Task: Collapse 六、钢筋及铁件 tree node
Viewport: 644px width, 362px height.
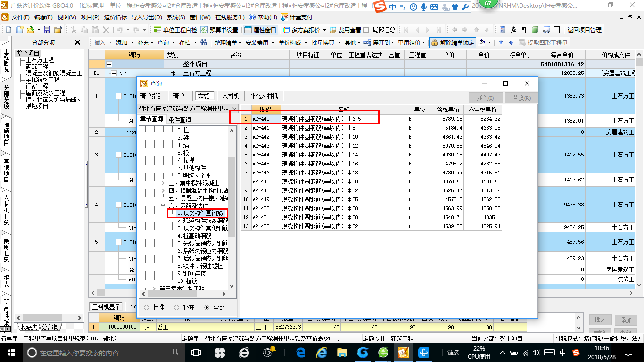Action: click(163, 206)
